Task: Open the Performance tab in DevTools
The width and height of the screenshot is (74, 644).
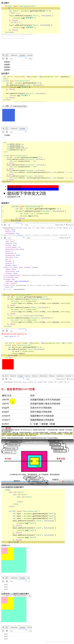Action: 43,376
